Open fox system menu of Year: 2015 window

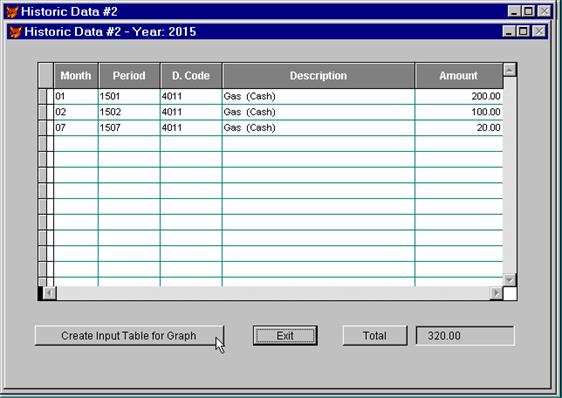pos(15,32)
